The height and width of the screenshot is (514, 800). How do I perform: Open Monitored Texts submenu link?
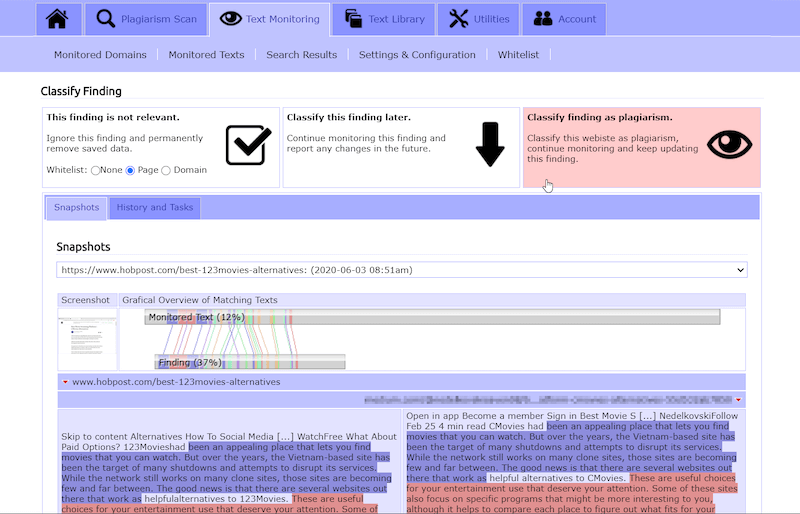pyautogui.click(x=206, y=55)
